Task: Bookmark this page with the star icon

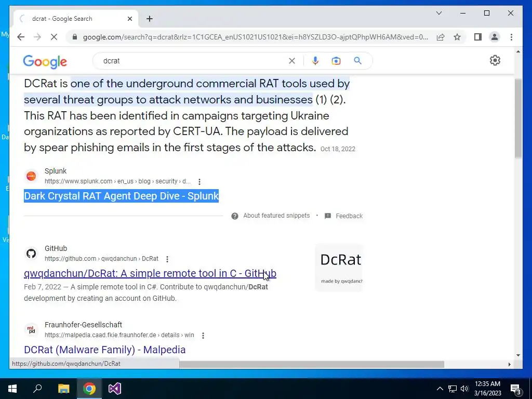Action: [x=457, y=37]
